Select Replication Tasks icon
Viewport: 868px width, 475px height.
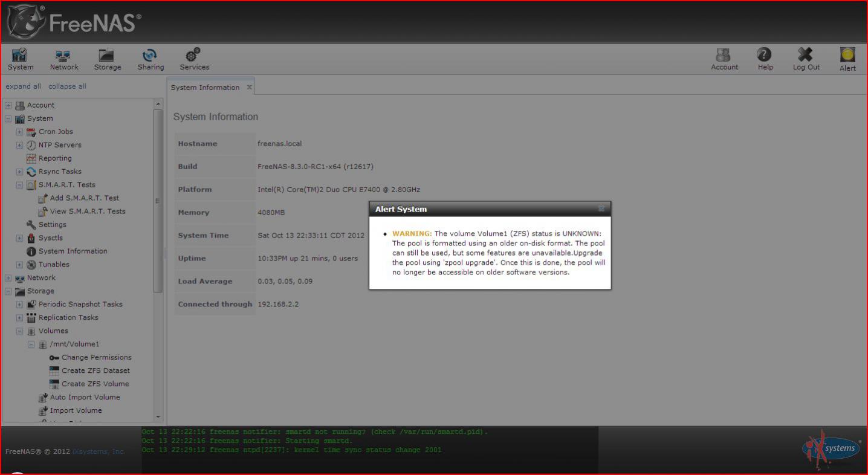(x=31, y=318)
